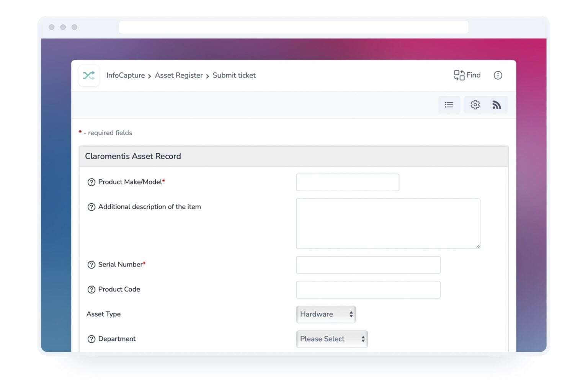Open the list view icon
Image resolution: width=588 pixels, height=392 pixels.
point(449,105)
